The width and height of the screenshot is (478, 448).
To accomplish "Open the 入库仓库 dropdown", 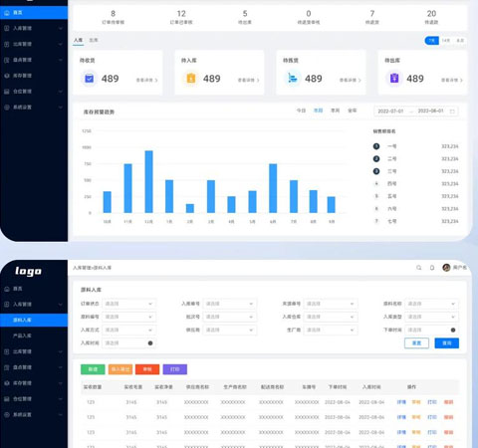I will tap(331, 317).
